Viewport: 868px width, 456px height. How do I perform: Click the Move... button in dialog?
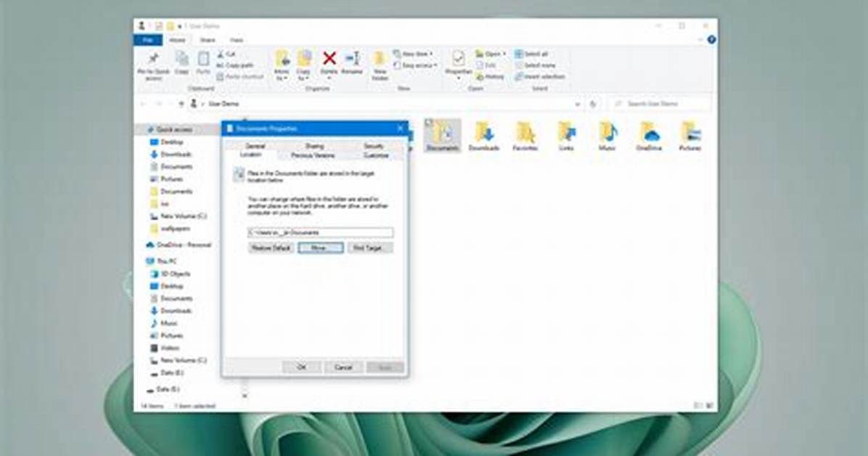pos(321,248)
